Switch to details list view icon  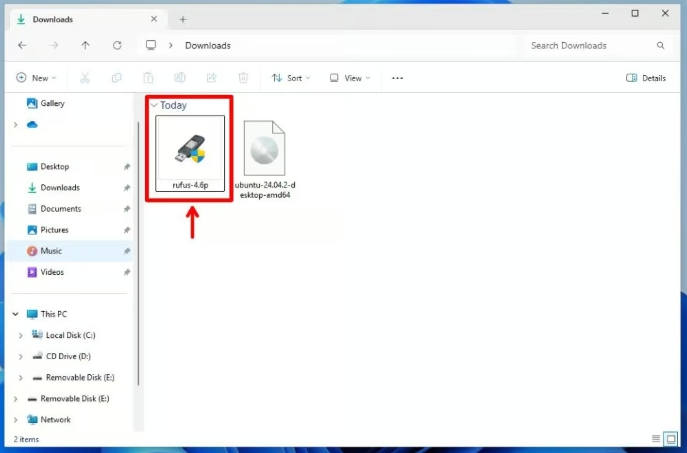656,439
